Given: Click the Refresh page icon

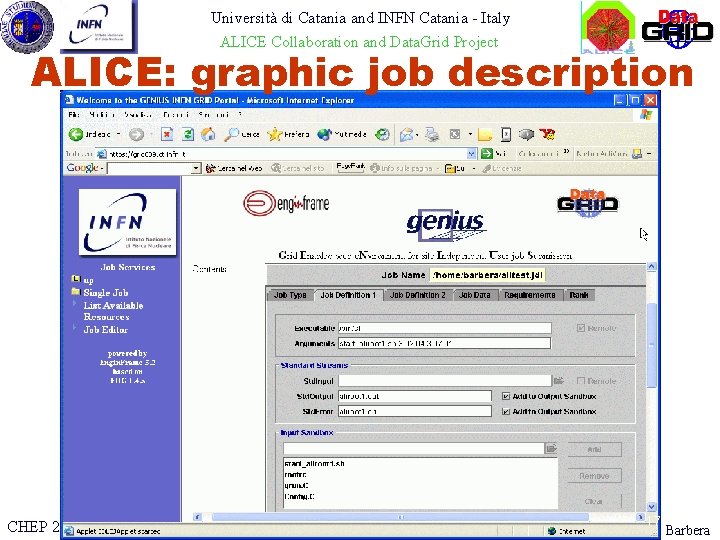Looking at the screenshot, I should coord(188,134).
